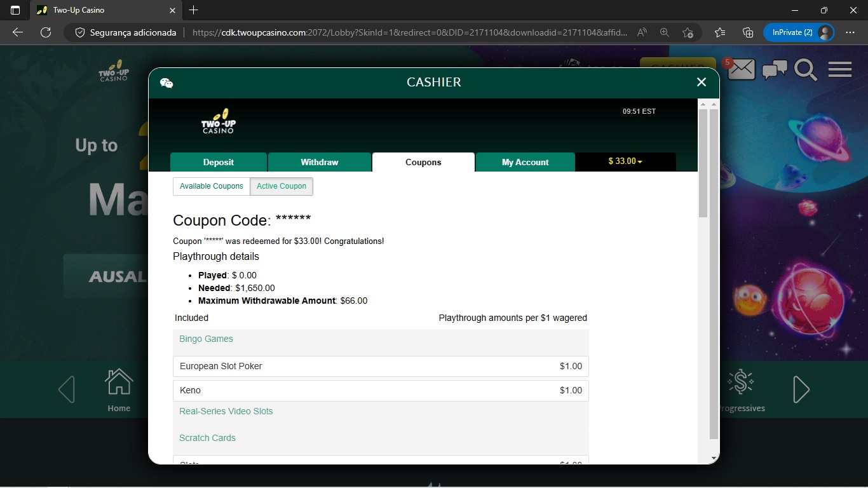Open the hamburger navigation menu icon
Viewport: 868px width, 488px height.
(x=840, y=69)
